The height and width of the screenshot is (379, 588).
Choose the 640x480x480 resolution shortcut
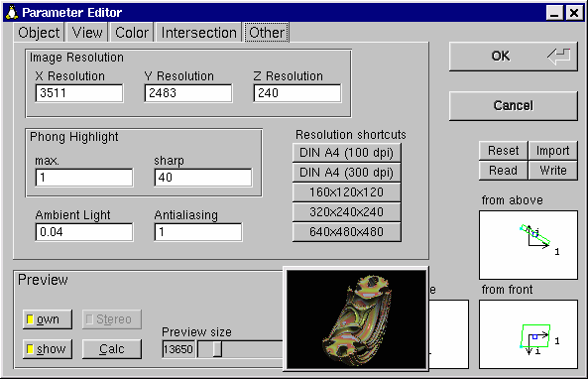[346, 232]
